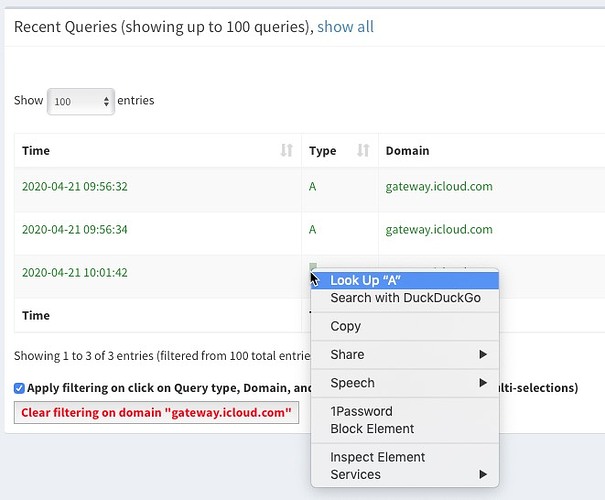This screenshot has width=605, height=500.
Task: Choose Copy in the context menu
Action: 346,326
